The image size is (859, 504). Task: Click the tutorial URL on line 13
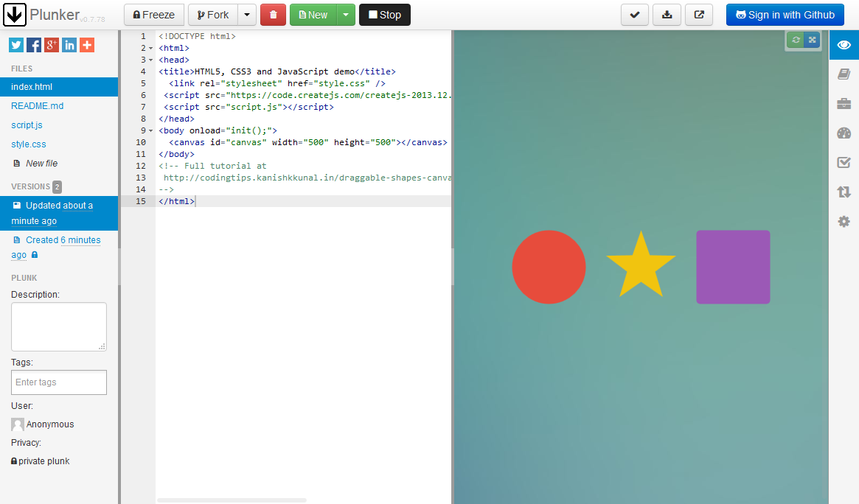click(x=307, y=178)
